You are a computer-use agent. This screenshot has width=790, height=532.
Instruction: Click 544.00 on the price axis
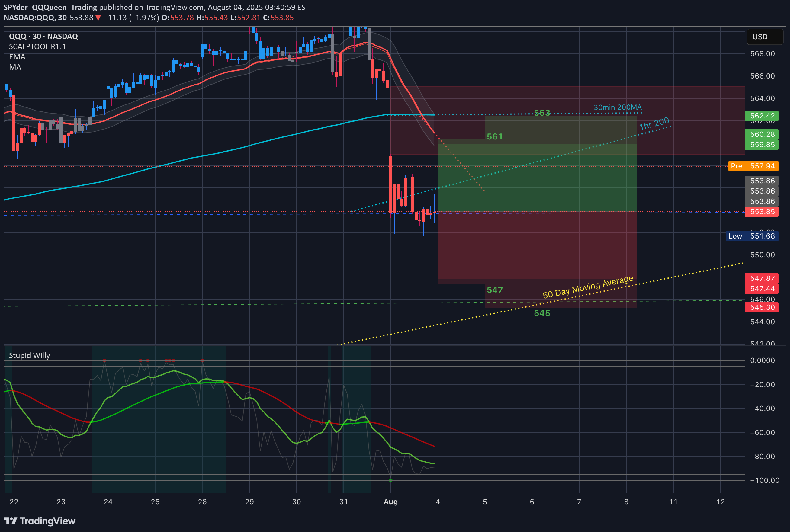pos(763,322)
